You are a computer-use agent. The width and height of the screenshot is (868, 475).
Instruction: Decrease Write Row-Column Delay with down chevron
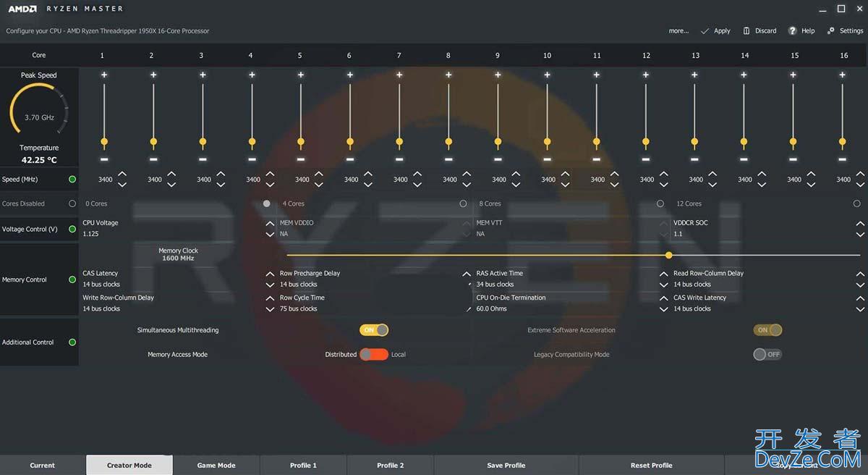coord(270,310)
